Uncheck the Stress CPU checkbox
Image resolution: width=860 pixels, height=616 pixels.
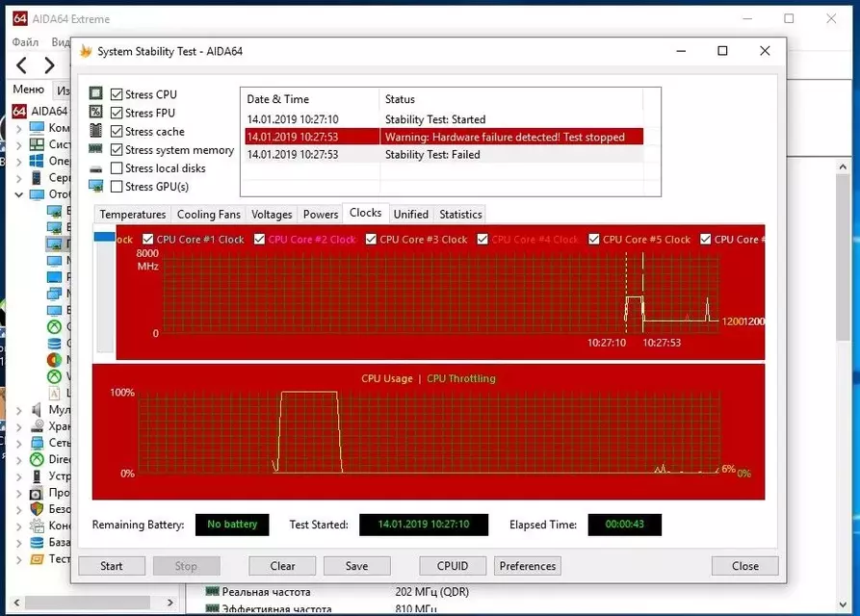pos(117,94)
